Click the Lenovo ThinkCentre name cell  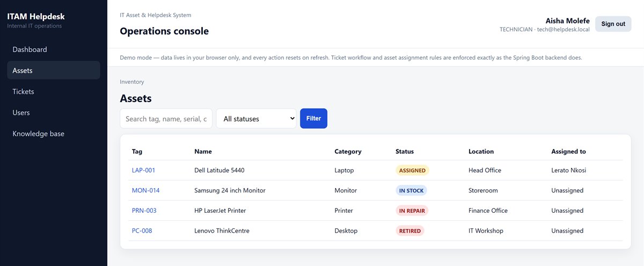point(222,231)
